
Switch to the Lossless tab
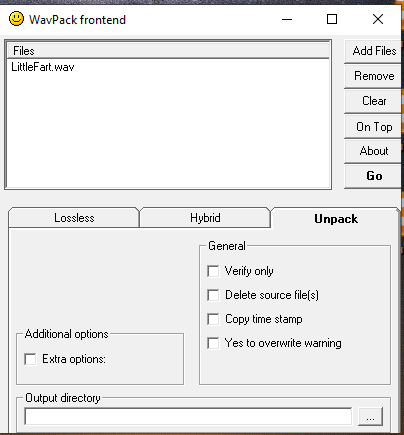74,218
